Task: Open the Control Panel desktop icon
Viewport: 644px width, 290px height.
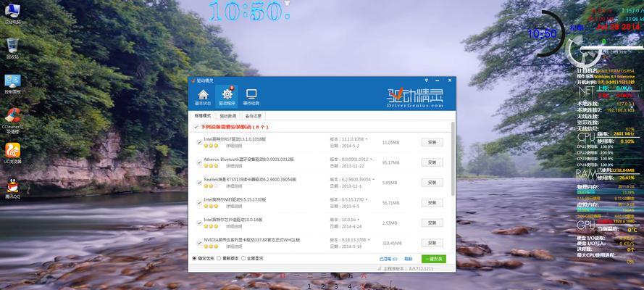Action: point(13,84)
